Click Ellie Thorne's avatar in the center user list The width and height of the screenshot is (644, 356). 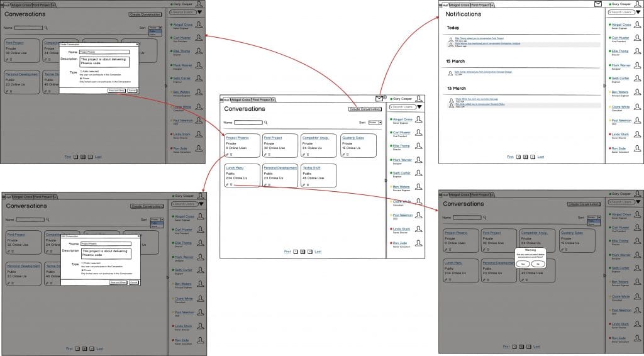tap(418, 146)
